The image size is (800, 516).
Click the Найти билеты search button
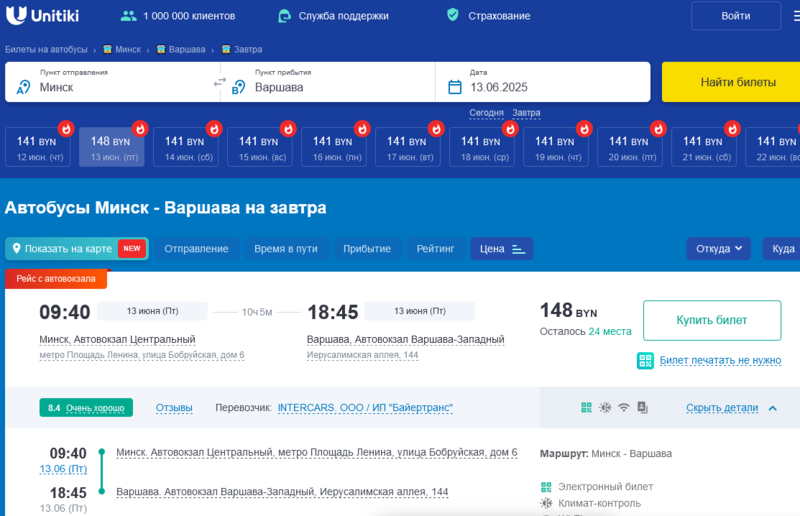click(730, 82)
